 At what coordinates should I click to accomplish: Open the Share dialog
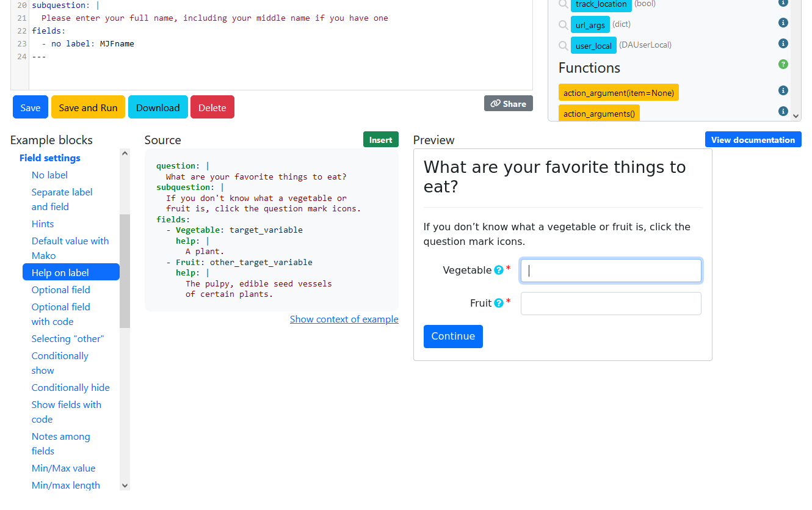[508, 103]
